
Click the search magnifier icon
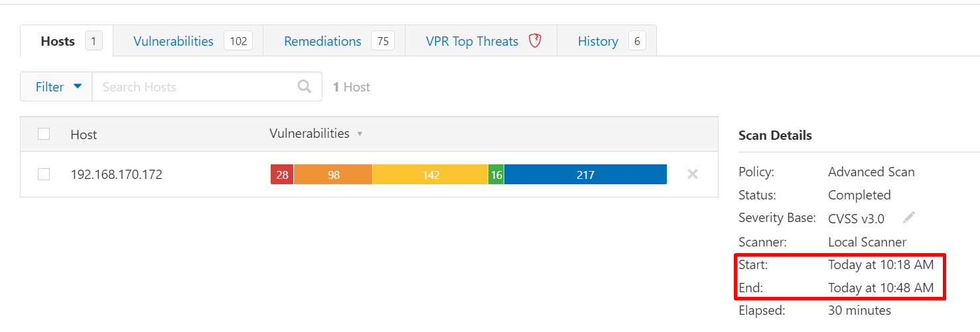(x=305, y=87)
